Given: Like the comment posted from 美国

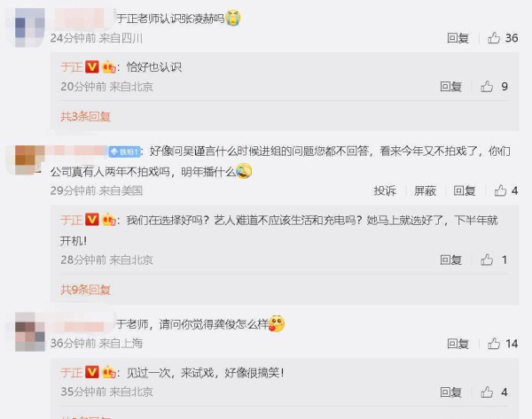Looking at the screenshot, I should 500,190.
